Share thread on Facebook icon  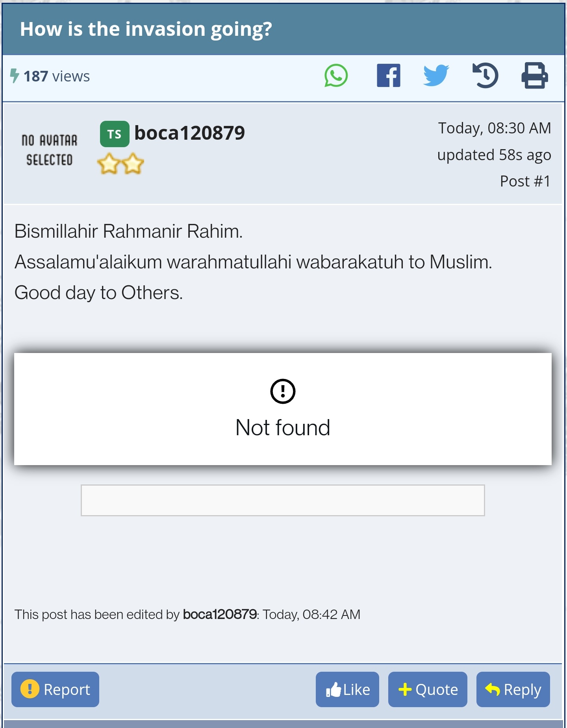click(388, 76)
